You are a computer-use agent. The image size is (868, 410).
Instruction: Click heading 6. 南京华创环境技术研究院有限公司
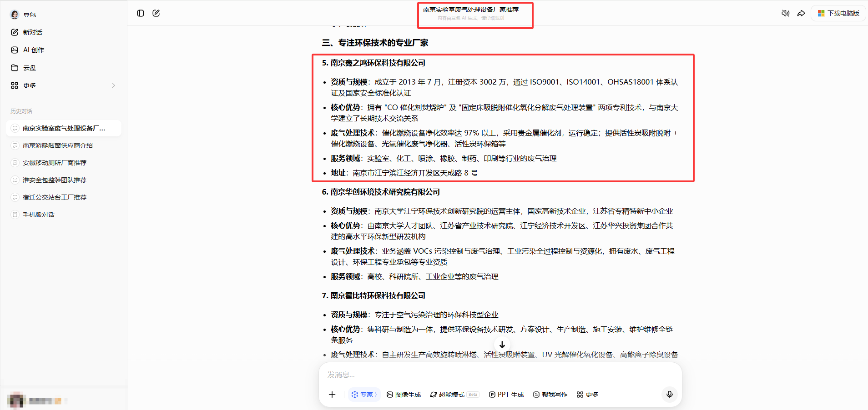pos(381,192)
